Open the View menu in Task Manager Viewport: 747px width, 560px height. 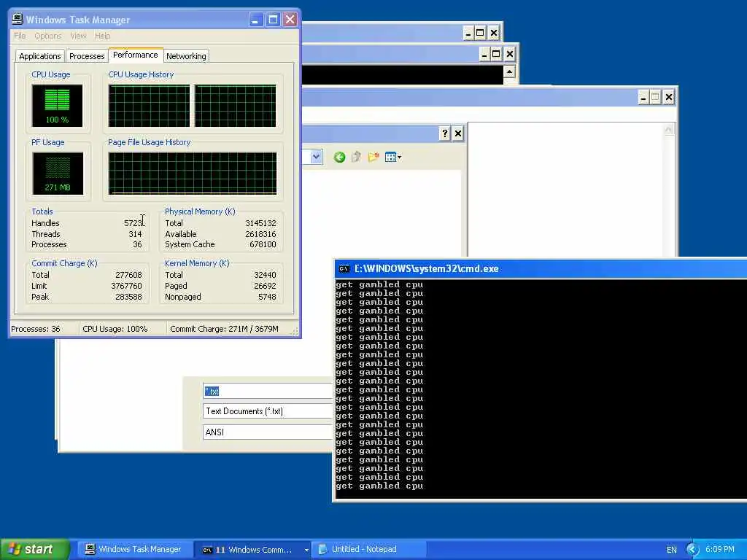click(78, 36)
